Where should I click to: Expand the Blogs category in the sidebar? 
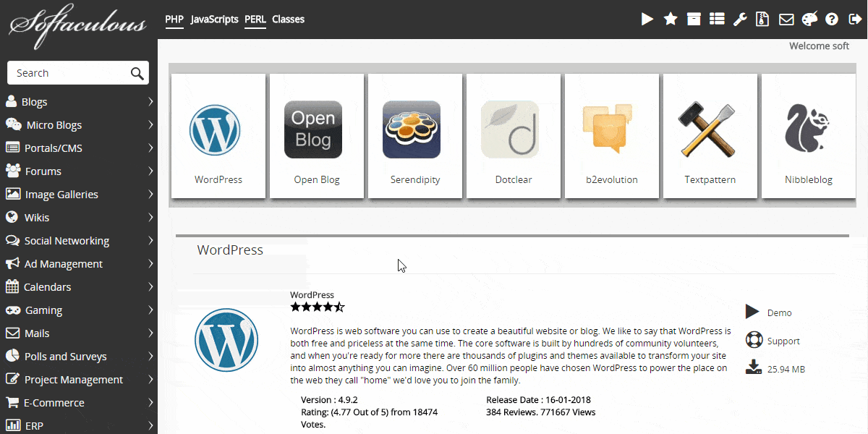78,102
